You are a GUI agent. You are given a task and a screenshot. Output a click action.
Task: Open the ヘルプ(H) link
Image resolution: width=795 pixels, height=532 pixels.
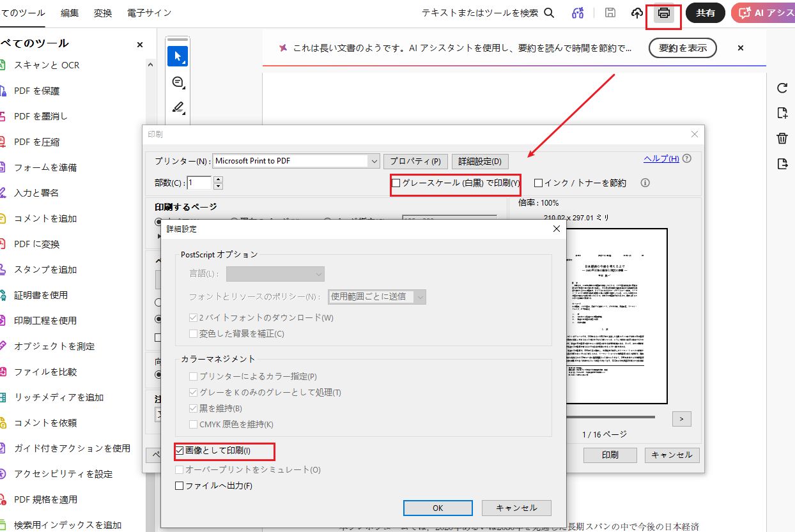click(661, 158)
